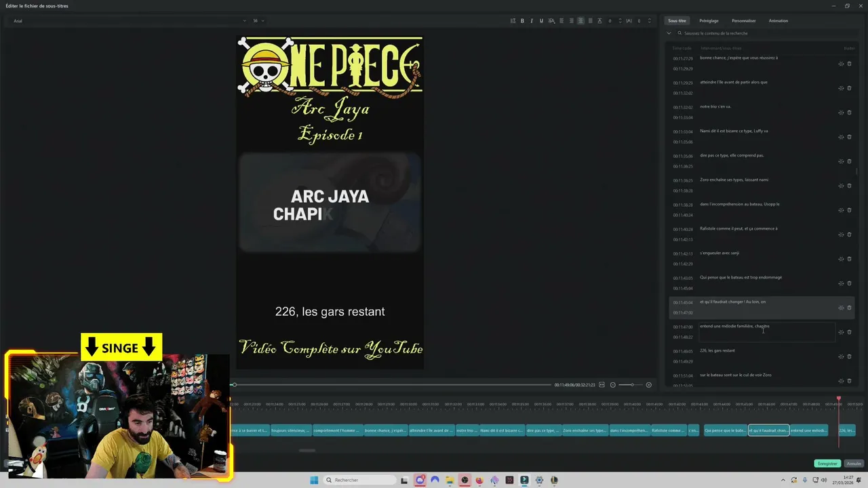Delete the 'Zoro enchaîne ses types' subtitle
Screen dimensions: 868x488
pos(849,186)
